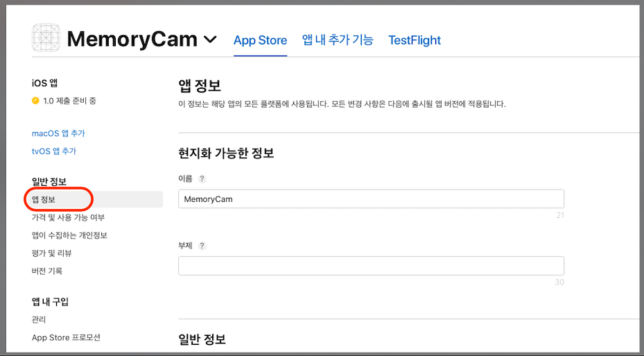
Task: Open the MemoryCam app switcher chevron
Action: click(210, 40)
